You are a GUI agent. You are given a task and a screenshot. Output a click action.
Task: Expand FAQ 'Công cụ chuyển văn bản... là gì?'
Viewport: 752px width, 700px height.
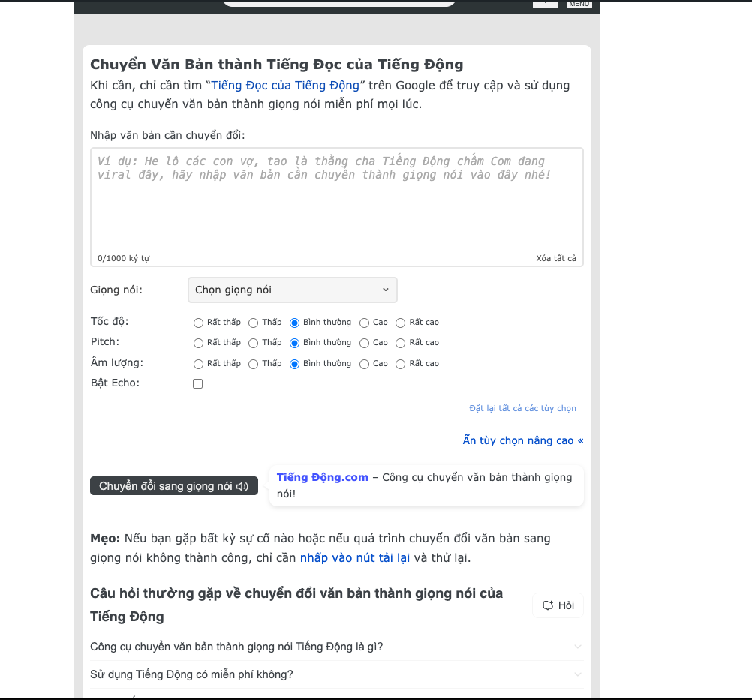[x=337, y=647]
